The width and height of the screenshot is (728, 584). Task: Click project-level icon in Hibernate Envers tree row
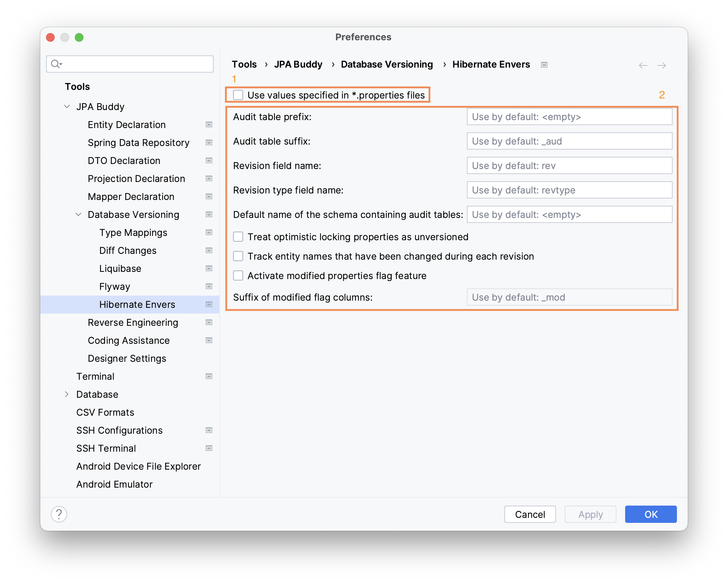click(209, 304)
